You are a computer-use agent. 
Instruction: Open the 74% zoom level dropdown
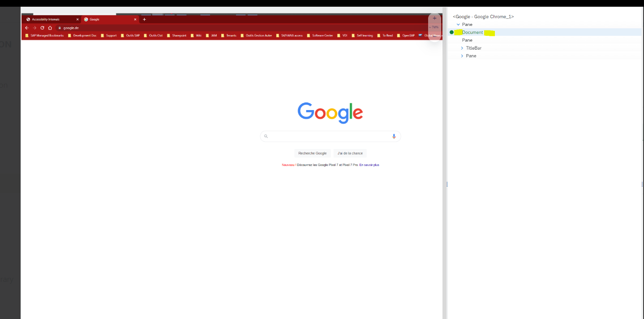click(x=434, y=27)
